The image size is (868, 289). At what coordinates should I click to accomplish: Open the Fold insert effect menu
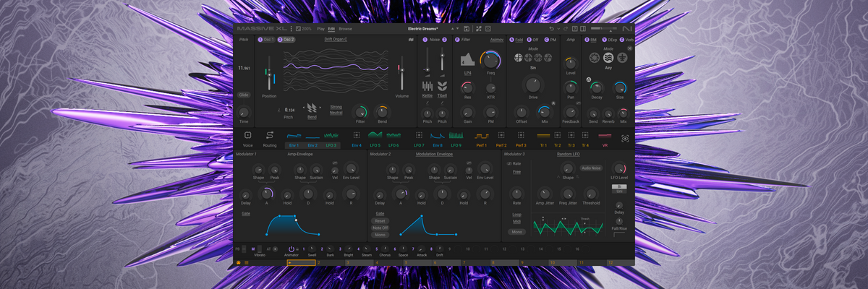[x=519, y=39]
